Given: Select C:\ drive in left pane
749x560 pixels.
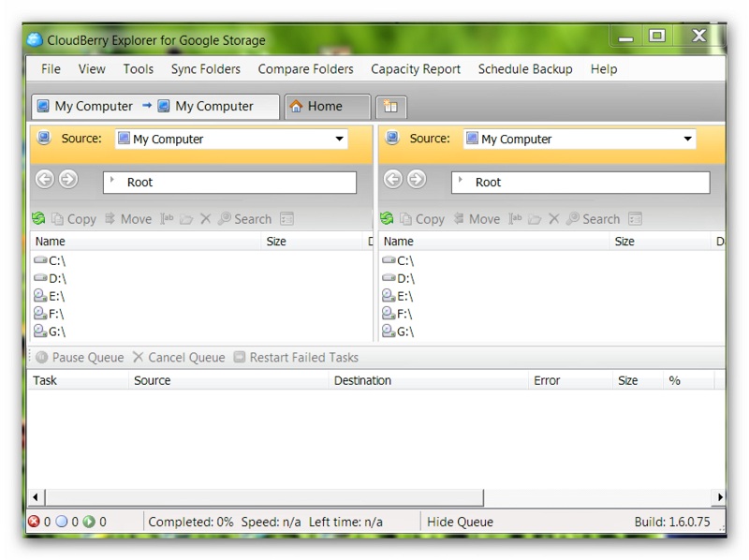Looking at the screenshot, I should pyautogui.click(x=50, y=260).
